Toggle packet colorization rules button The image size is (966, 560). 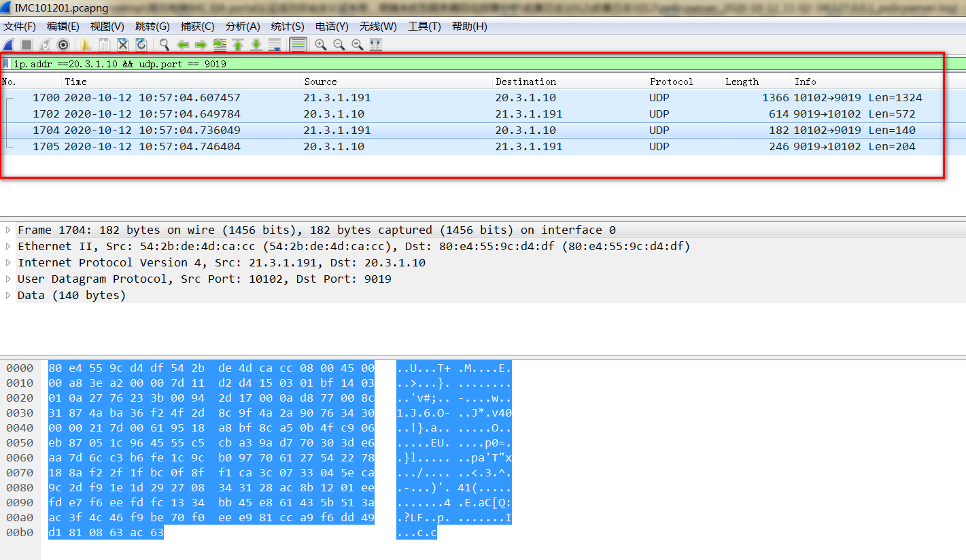click(297, 45)
